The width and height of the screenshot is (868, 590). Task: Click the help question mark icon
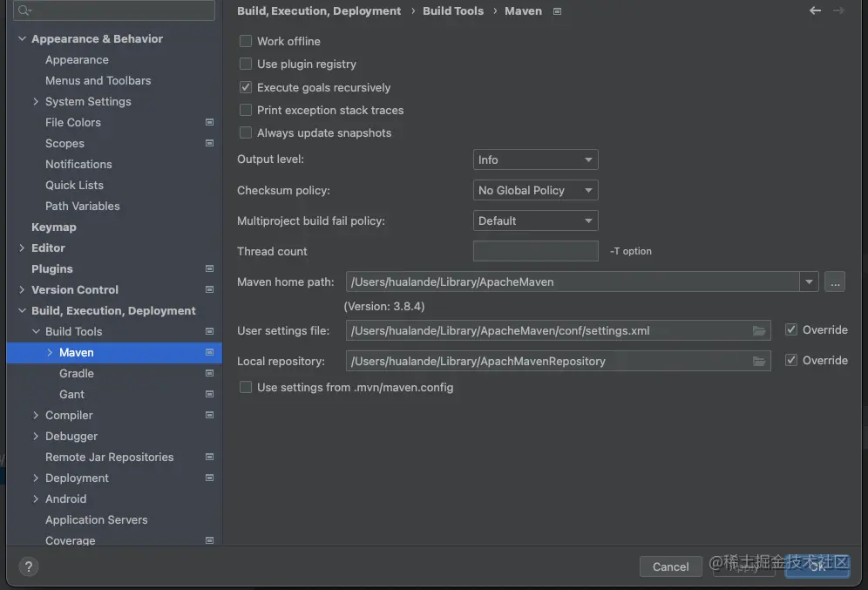click(x=29, y=566)
